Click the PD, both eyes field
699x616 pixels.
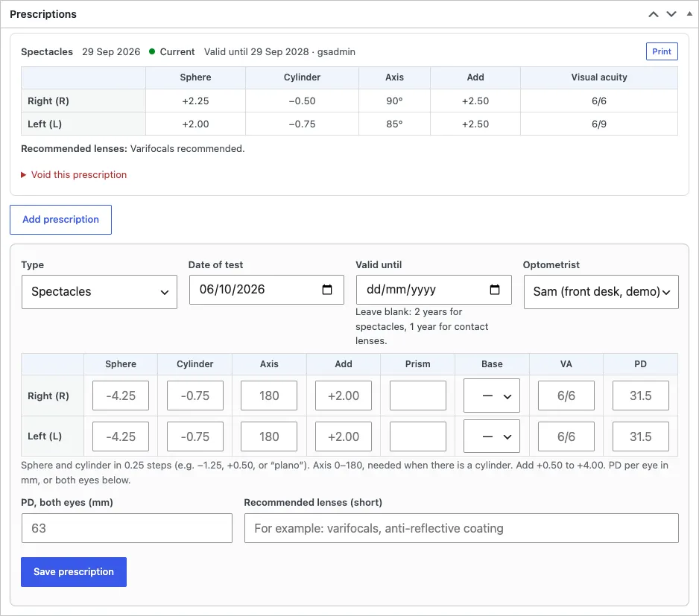pyautogui.click(x=127, y=528)
